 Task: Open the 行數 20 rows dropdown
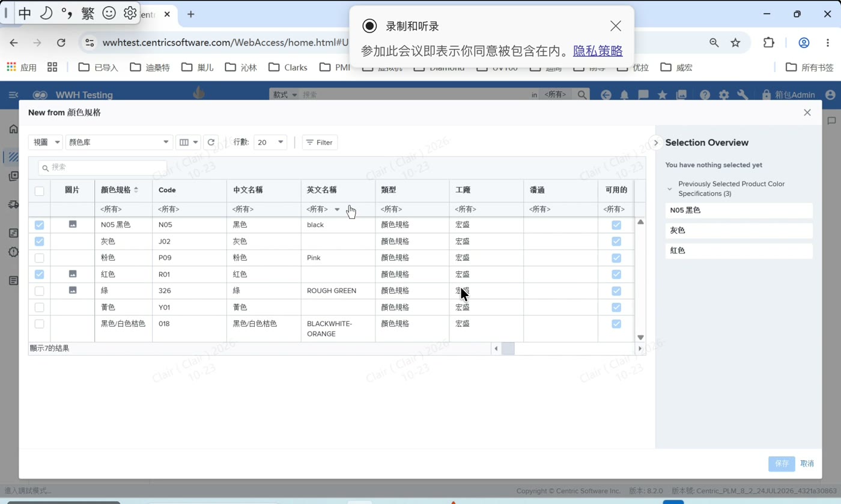(x=270, y=142)
